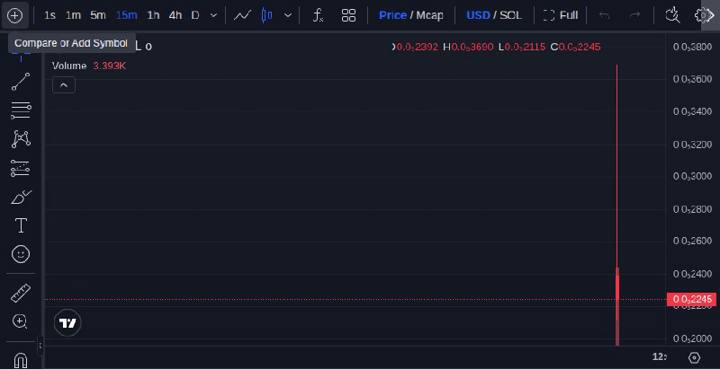Select the ruler measure tool
Screen dimensions: 720x369
21,293
